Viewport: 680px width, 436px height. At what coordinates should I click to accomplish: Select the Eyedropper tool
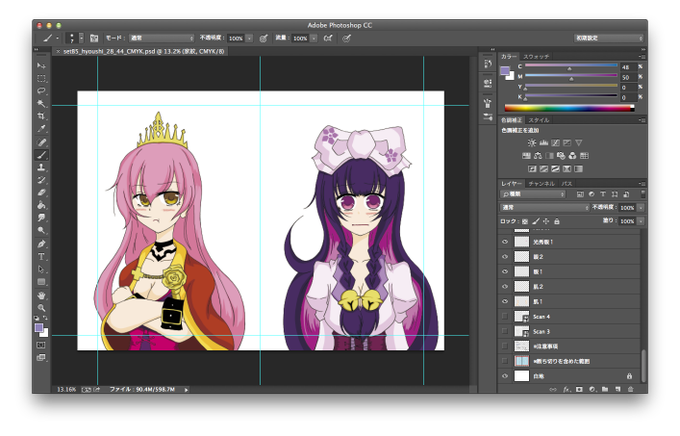pos(41,129)
